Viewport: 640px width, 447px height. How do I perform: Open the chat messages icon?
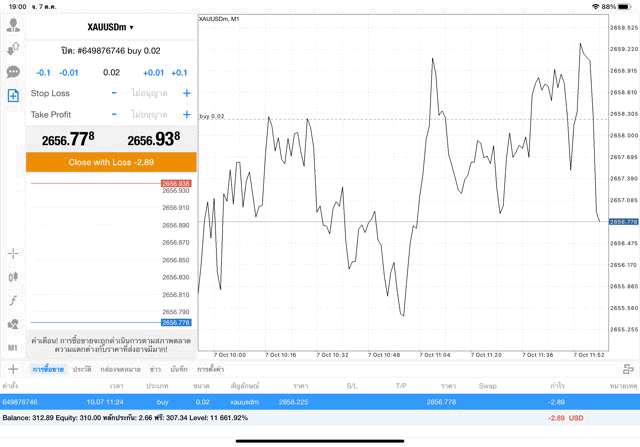pyautogui.click(x=13, y=72)
